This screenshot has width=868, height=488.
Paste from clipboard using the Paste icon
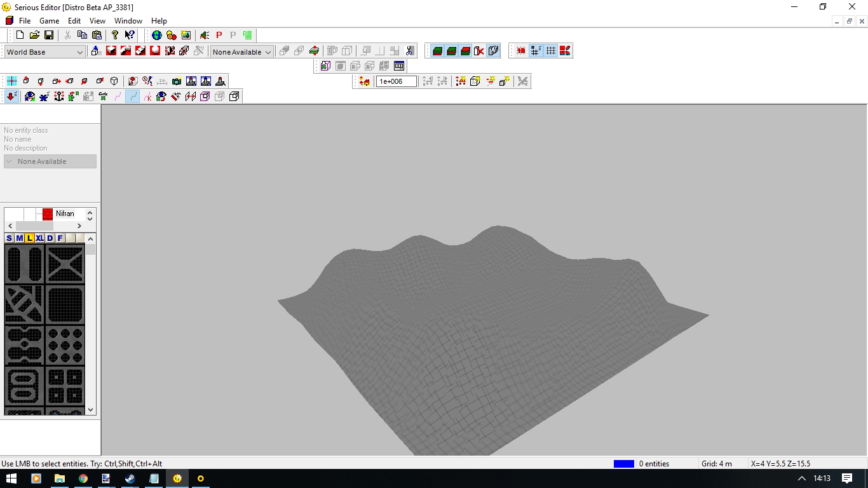[97, 35]
